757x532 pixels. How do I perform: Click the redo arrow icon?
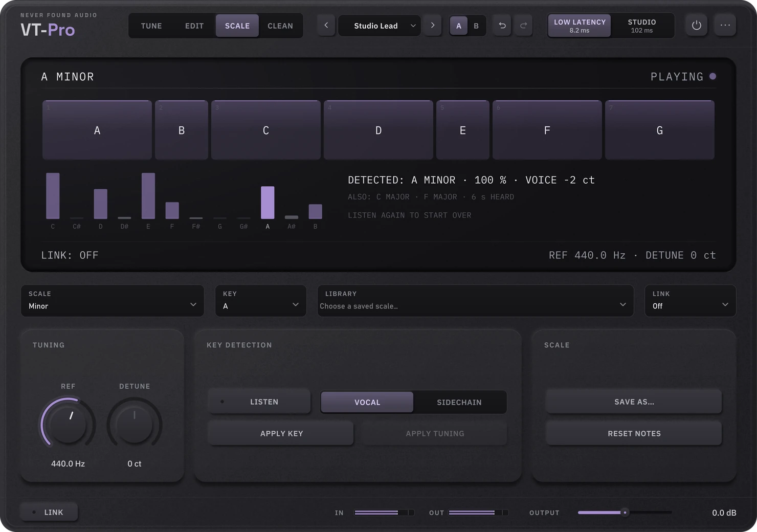(523, 26)
